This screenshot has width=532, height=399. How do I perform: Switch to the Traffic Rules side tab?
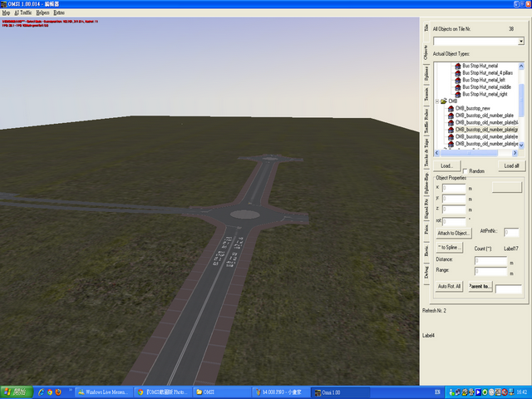pos(426,121)
